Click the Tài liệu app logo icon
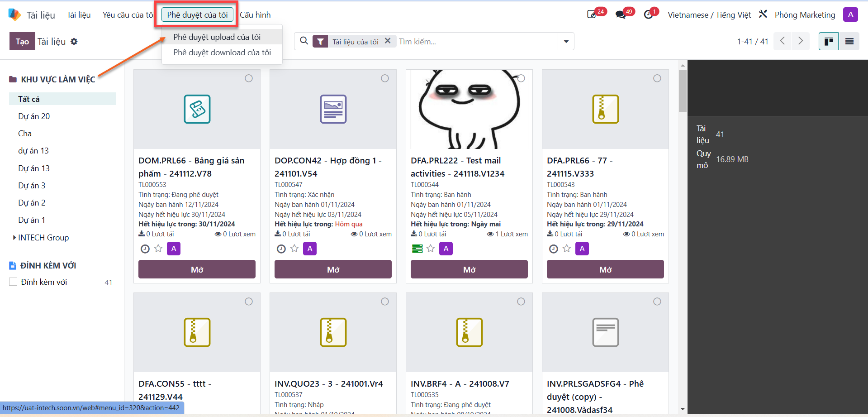This screenshot has height=417, width=868. tap(14, 14)
